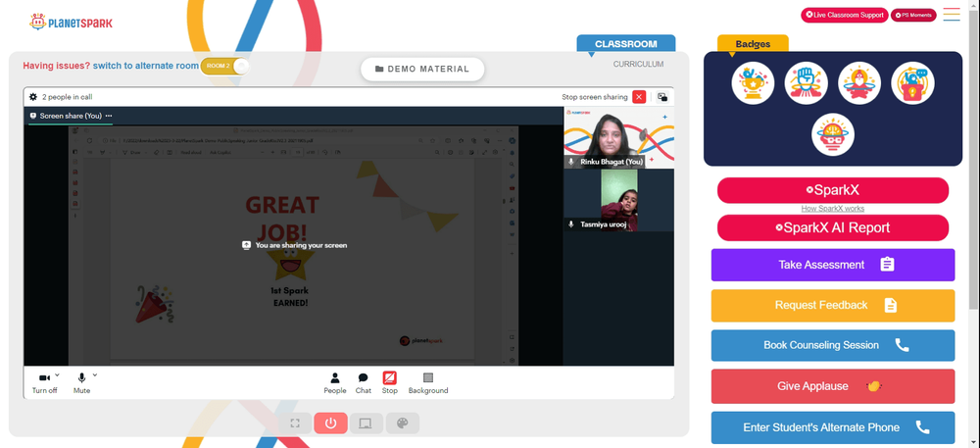The height and width of the screenshot is (448, 980).
Task: Expand the camera options chevron
Action: coord(58,374)
